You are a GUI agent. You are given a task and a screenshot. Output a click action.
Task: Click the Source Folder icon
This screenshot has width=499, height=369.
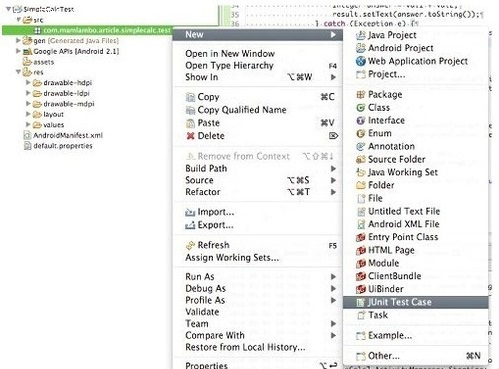[361, 160]
